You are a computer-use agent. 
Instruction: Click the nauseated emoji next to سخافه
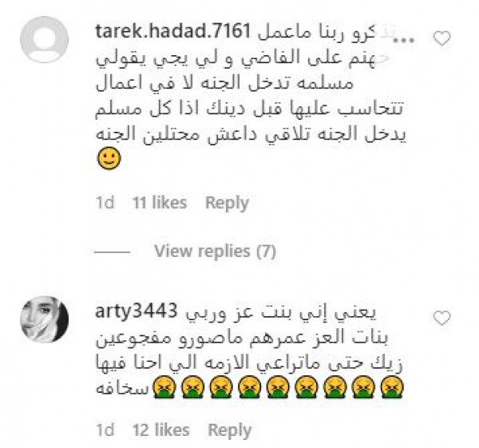coord(164,387)
